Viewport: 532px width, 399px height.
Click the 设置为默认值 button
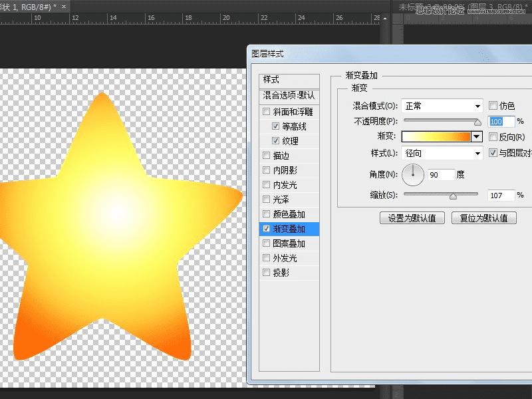(412, 218)
